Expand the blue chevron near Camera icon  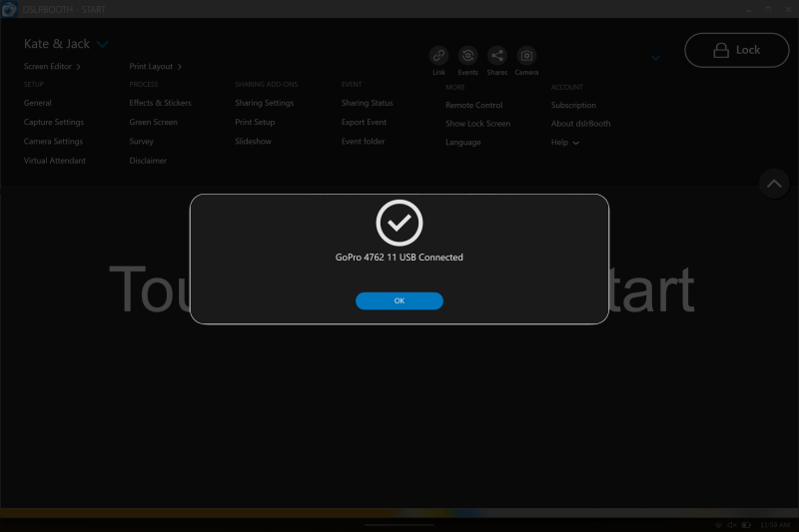[x=656, y=58]
